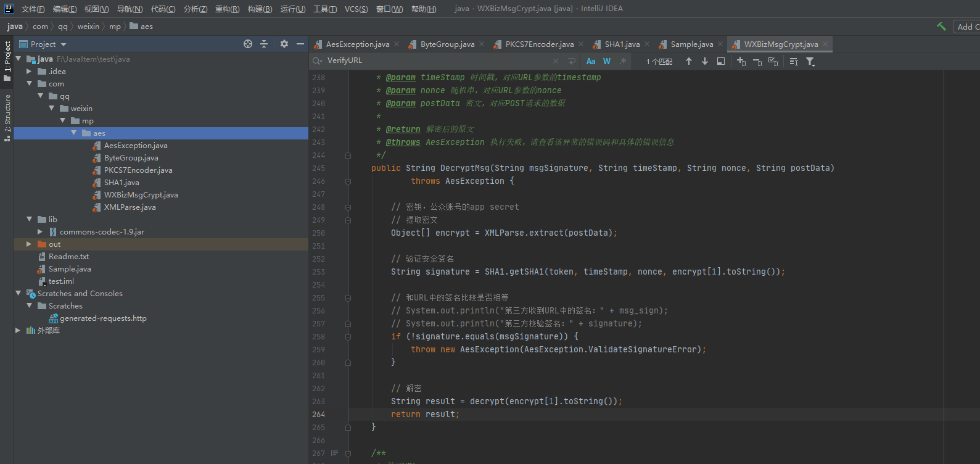Viewport: 980px width, 464px height.
Task: Expand the out folder
Action: point(29,244)
